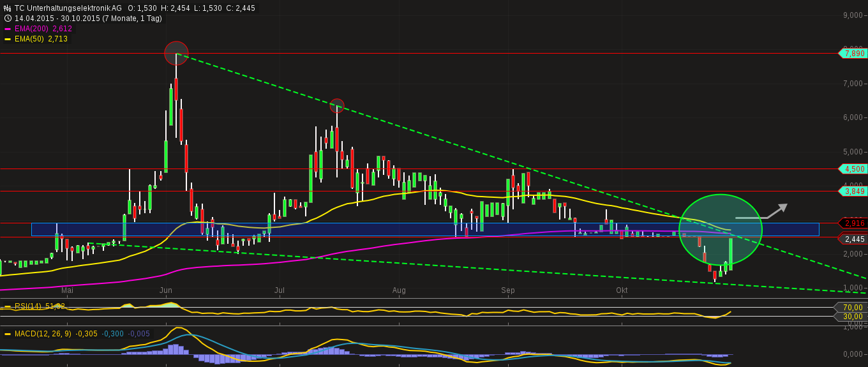Viewport: 868px width, 367px height.
Task: Click the high value H: 2,454
Action: pyautogui.click(x=176, y=8)
